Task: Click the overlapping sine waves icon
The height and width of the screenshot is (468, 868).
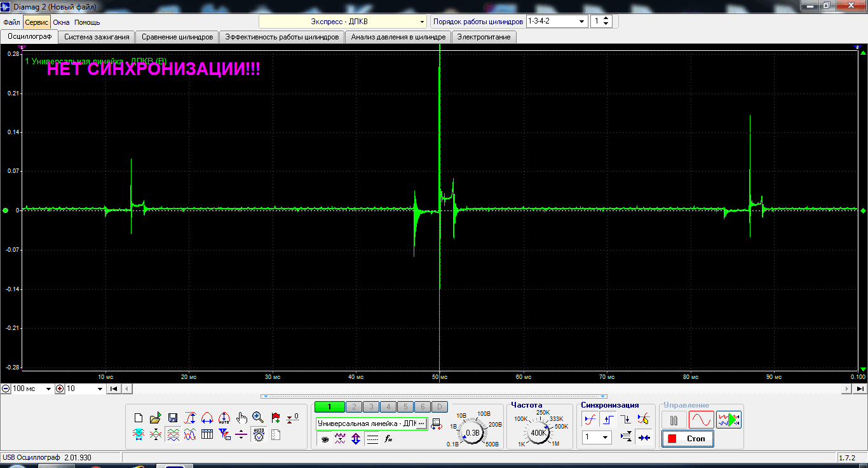Action: (x=189, y=434)
